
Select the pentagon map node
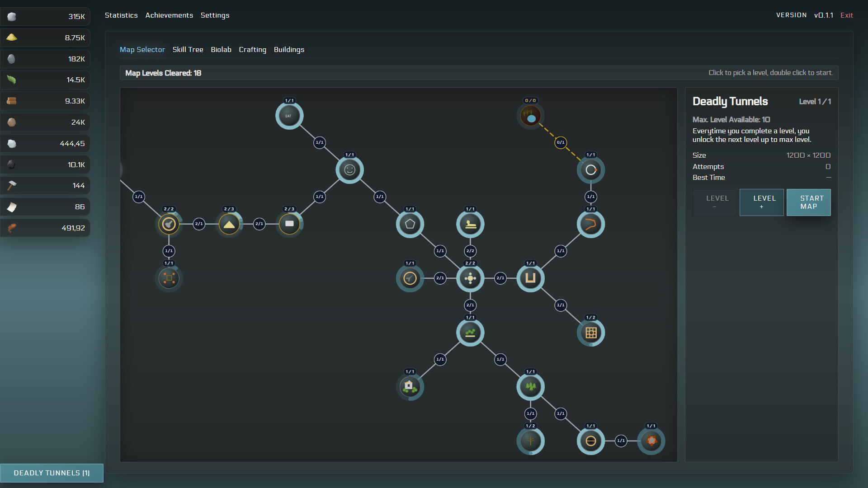(410, 224)
